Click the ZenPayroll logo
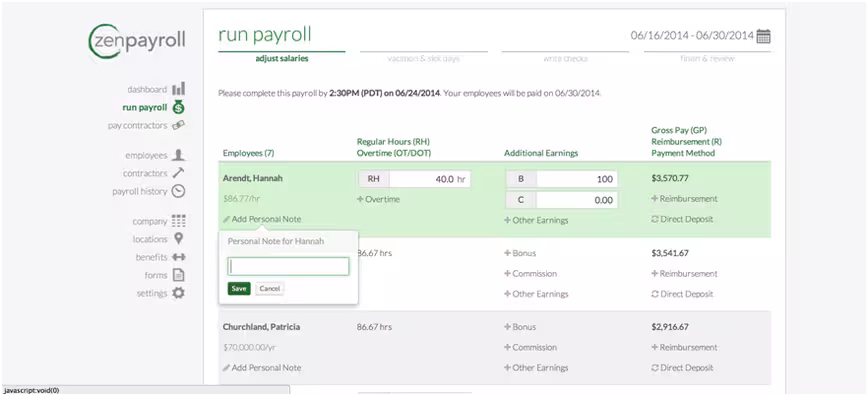This screenshot has height=396, width=868. [137, 41]
